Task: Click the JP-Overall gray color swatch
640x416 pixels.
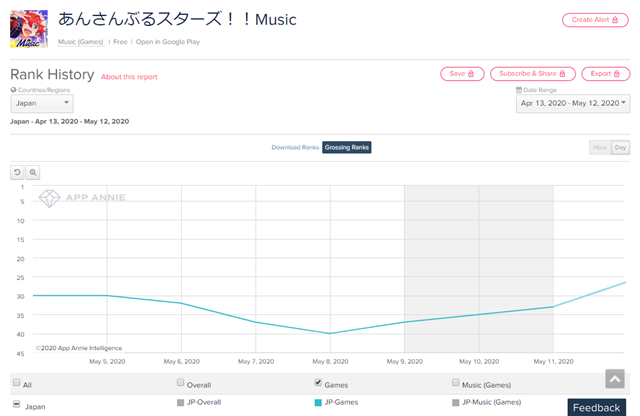Action: click(180, 403)
